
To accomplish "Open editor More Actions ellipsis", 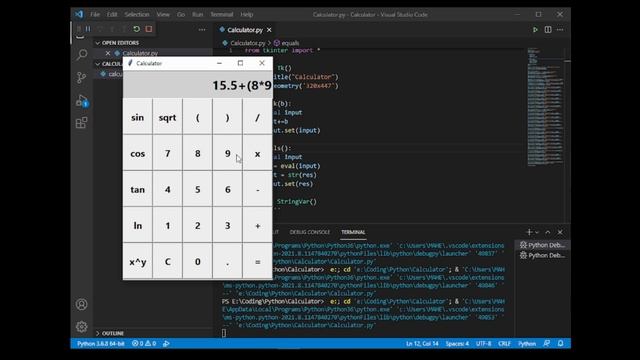I will tap(560, 30).
